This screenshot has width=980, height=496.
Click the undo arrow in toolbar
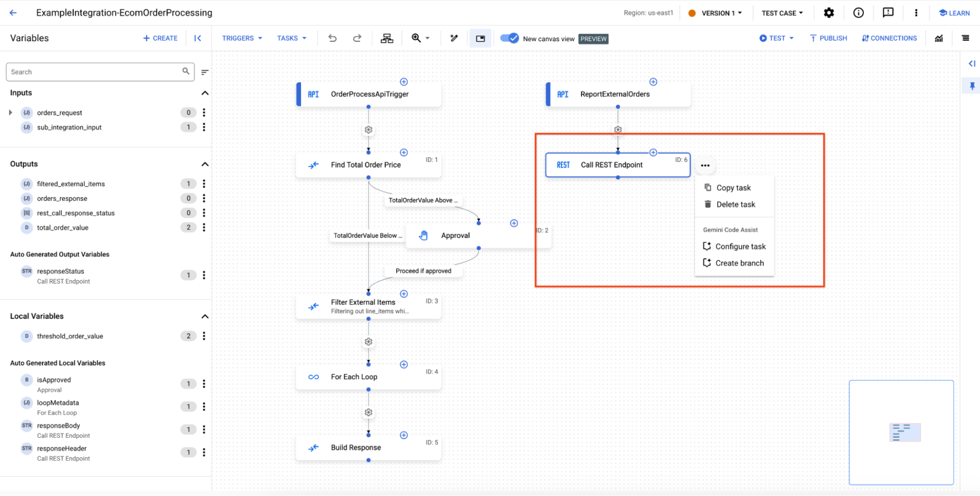[x=332, y=38]
